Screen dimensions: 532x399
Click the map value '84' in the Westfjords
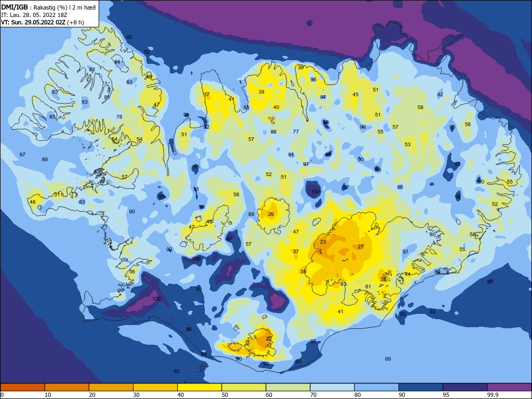(117, 62)
